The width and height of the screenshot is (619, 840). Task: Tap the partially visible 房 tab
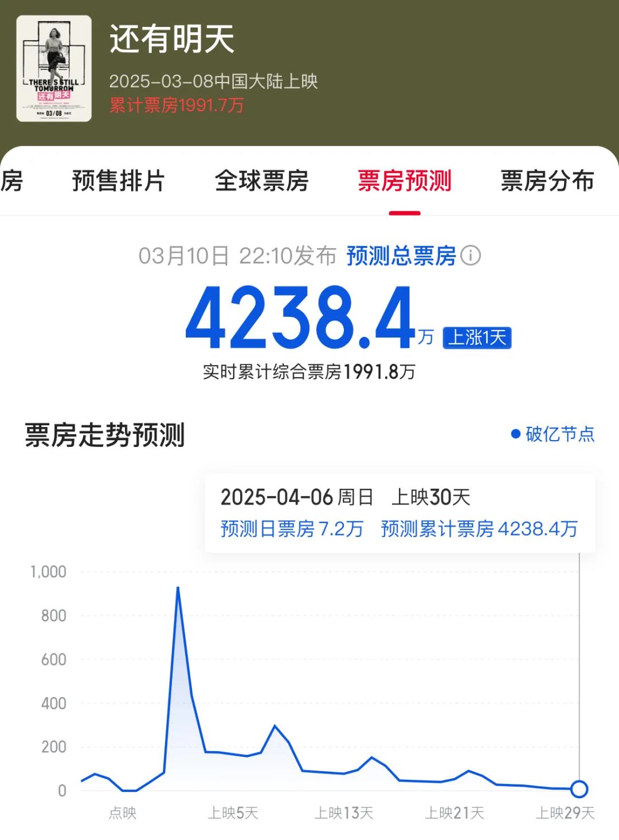pos(11,181)
